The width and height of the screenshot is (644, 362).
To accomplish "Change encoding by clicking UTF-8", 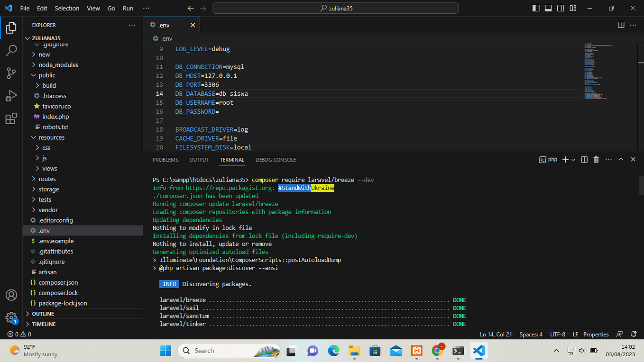I will click(x=557, y=334).
